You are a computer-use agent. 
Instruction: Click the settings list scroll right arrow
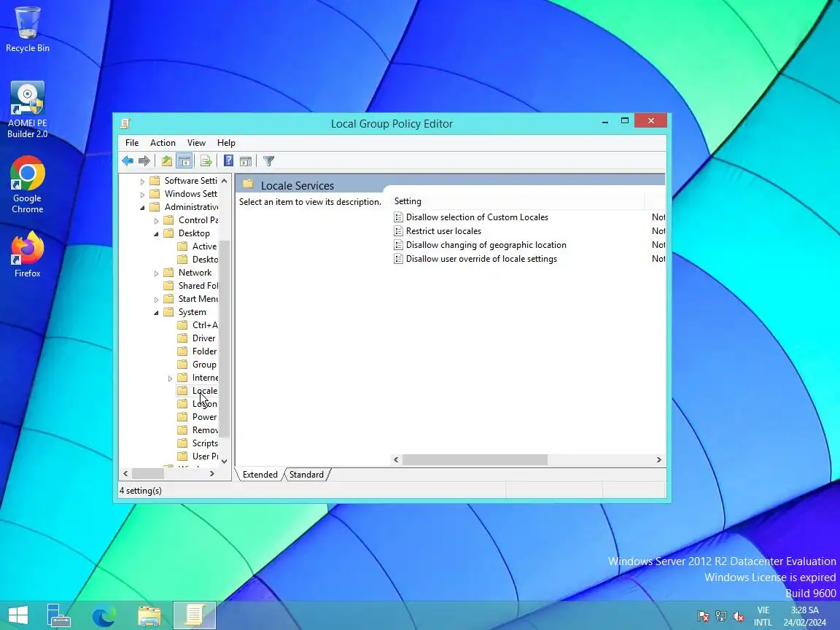coord(658,459)
